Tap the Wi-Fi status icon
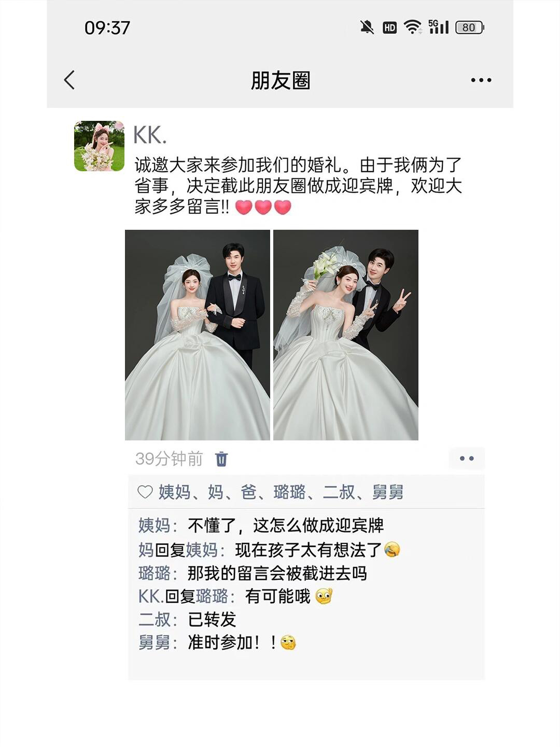 (413, 27)
